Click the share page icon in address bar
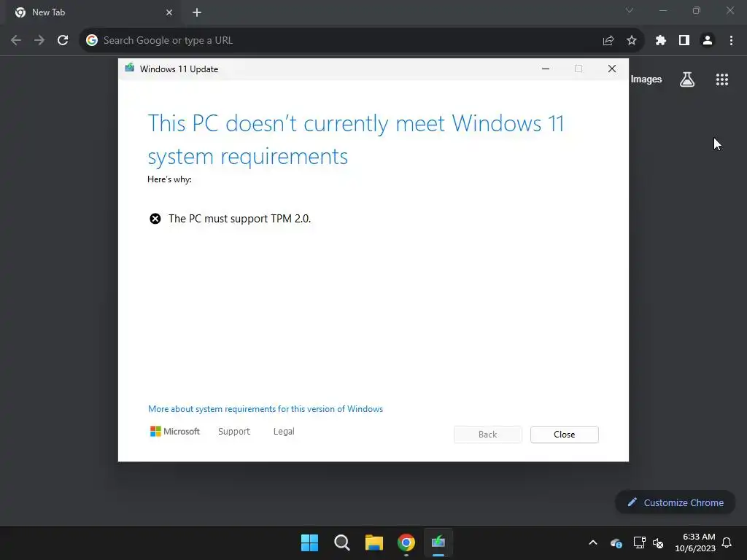747x560 pixels. coord(608,41)
